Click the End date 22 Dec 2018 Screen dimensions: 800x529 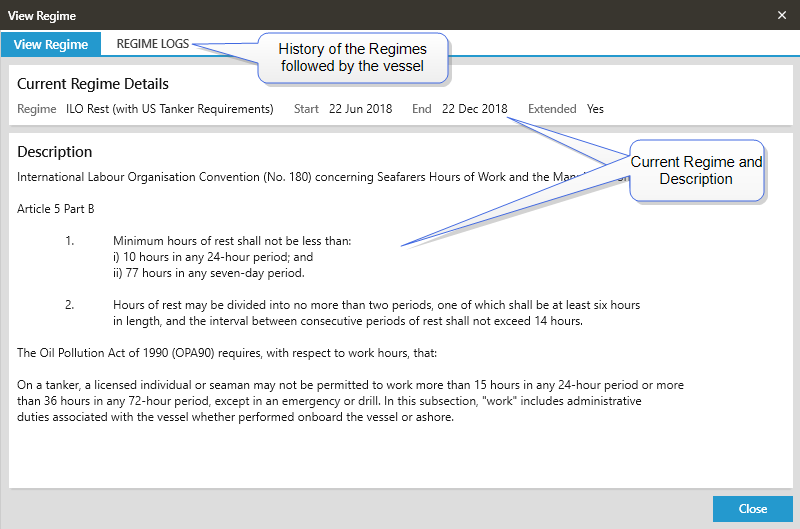474,109
